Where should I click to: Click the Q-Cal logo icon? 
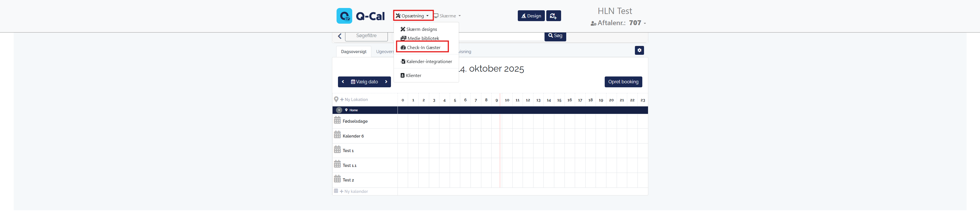344,16
